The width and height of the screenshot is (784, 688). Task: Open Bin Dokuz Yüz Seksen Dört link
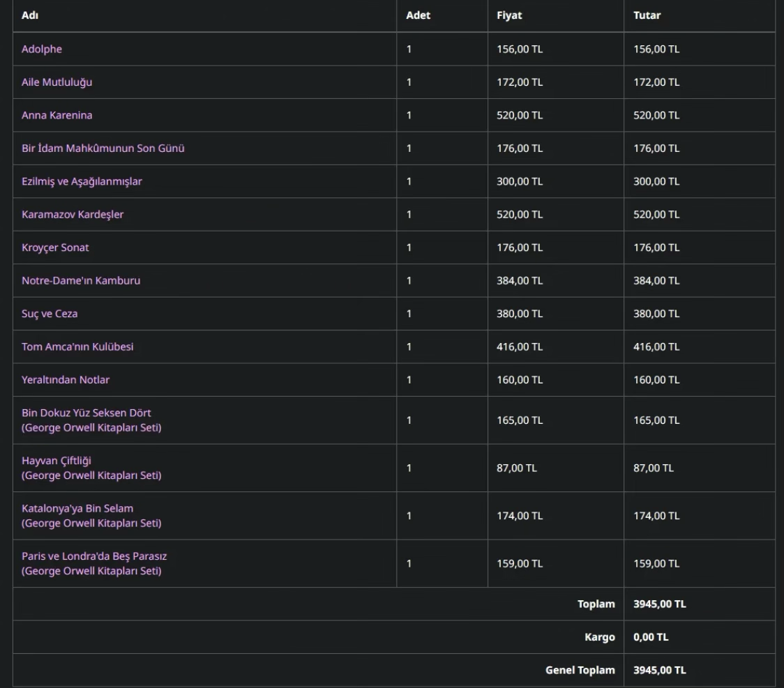click(86, 413)
